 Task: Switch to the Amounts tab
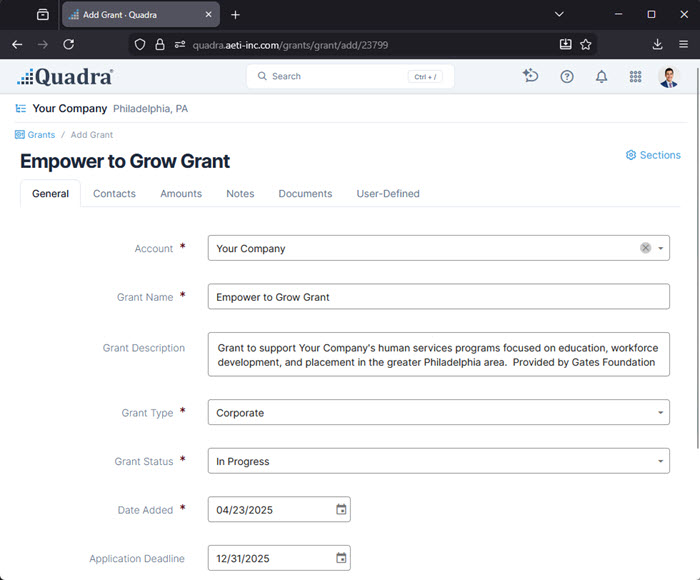(x=181, y=194)
